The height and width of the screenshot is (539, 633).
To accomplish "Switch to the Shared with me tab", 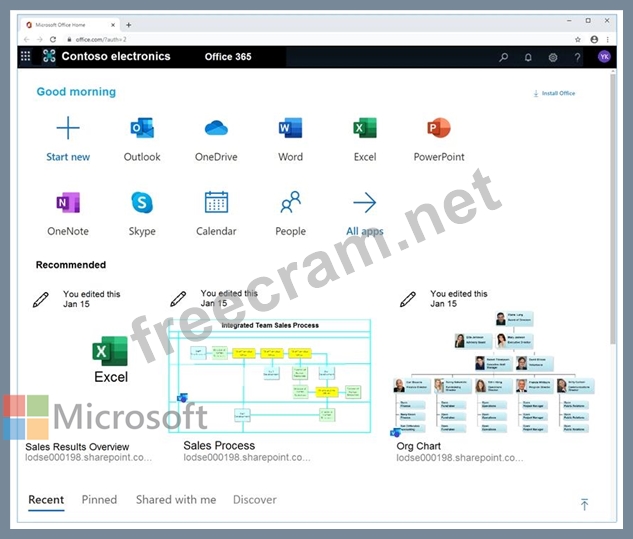I will click(176, 500).
